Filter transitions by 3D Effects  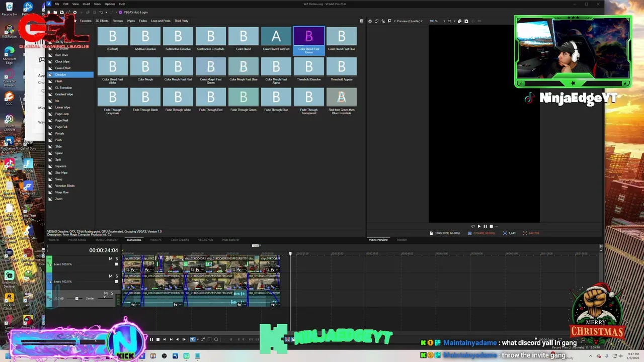pos(102,21)
